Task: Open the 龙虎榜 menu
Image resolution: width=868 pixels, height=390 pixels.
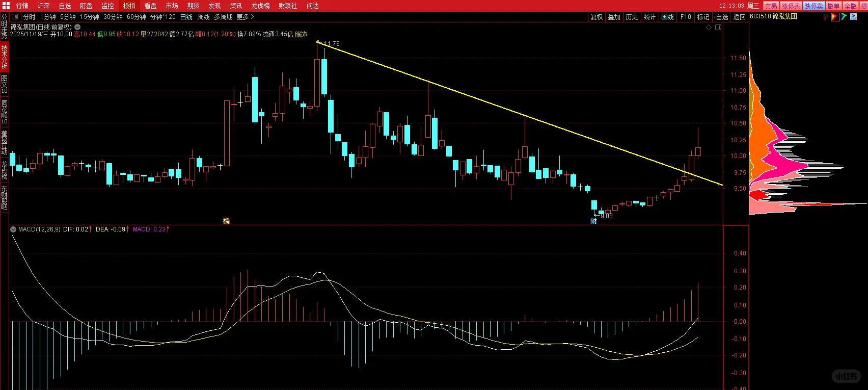Action: point(261,6)
